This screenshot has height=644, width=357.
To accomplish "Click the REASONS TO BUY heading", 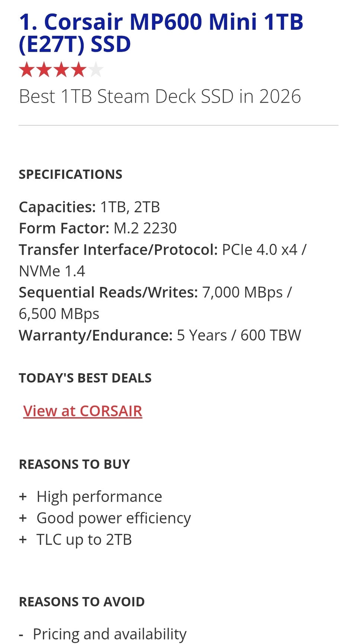I will coord(74,464).
